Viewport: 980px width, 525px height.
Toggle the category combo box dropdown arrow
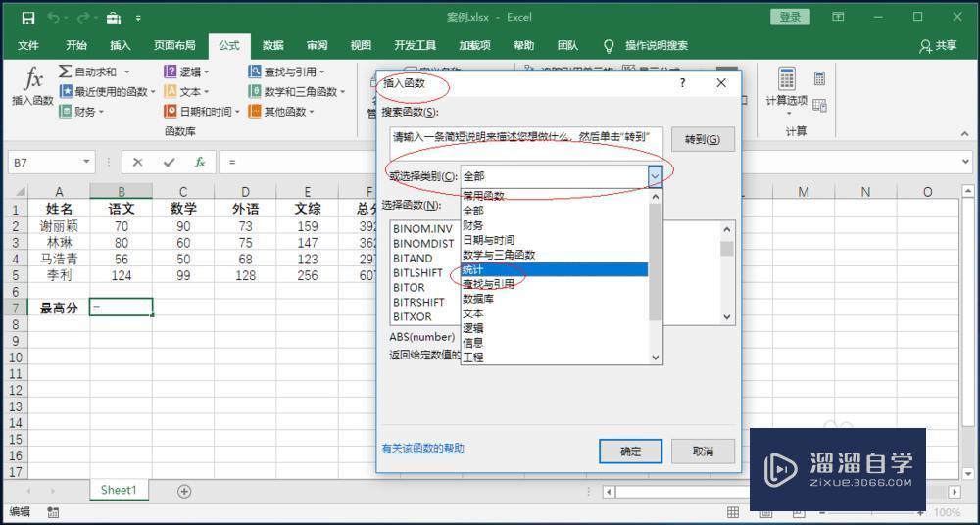coord(655,177)
